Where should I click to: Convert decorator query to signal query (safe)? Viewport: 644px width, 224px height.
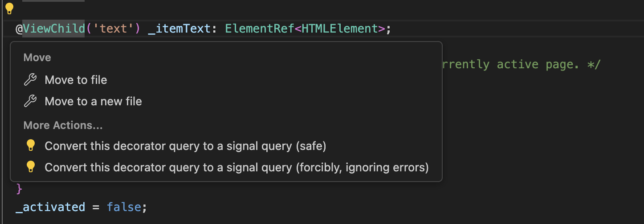pyautogui.click(x=185, y=145)
